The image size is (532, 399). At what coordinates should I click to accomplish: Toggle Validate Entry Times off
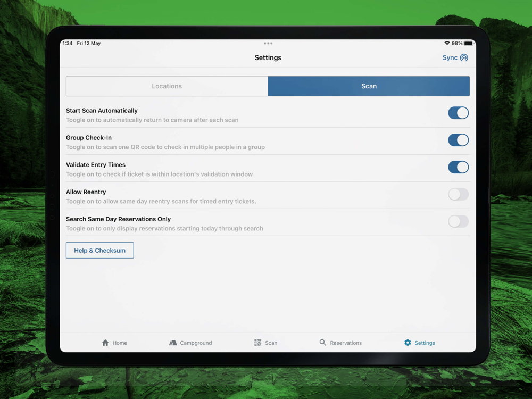[x=459, y=167]
